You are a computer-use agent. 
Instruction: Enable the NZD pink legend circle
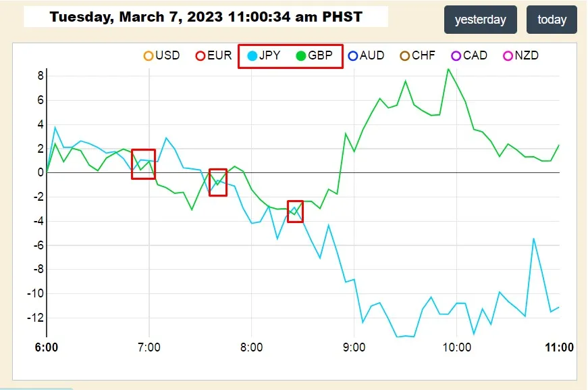[x=508, y=56]
